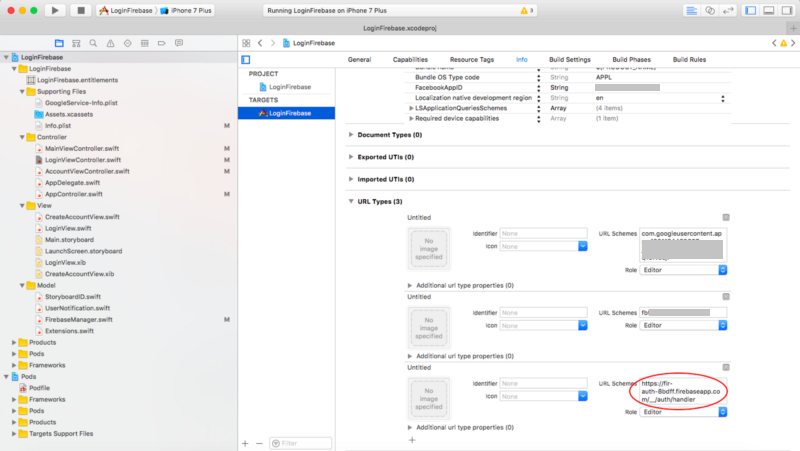Screen dimensions: 800x451
Task: Switch to the Capabilities tab
Action: [x=410, y=60]
